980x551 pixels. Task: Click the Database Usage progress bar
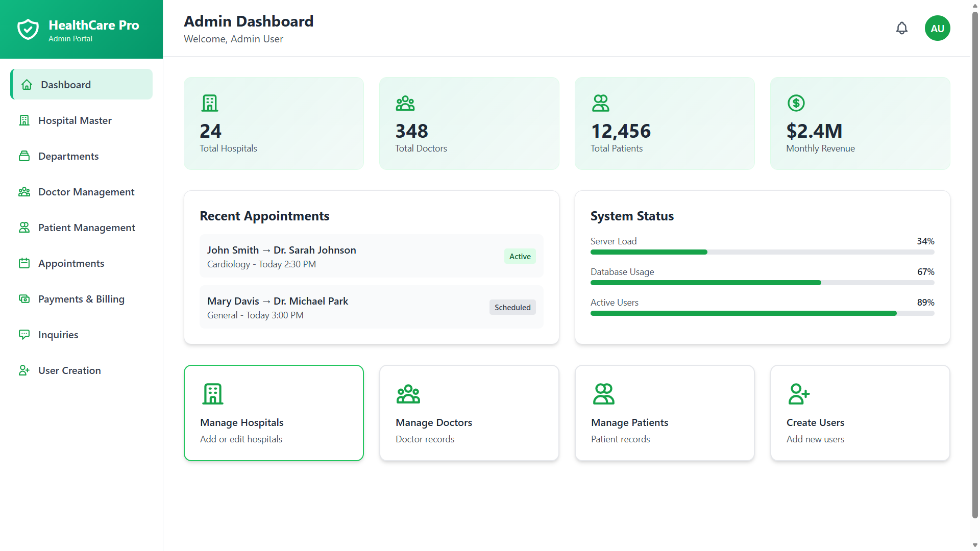tap(762, 283)
